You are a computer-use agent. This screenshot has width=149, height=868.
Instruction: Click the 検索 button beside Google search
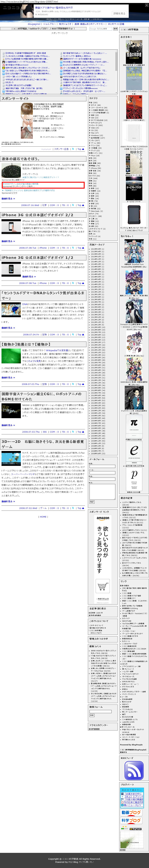(116, 29)
